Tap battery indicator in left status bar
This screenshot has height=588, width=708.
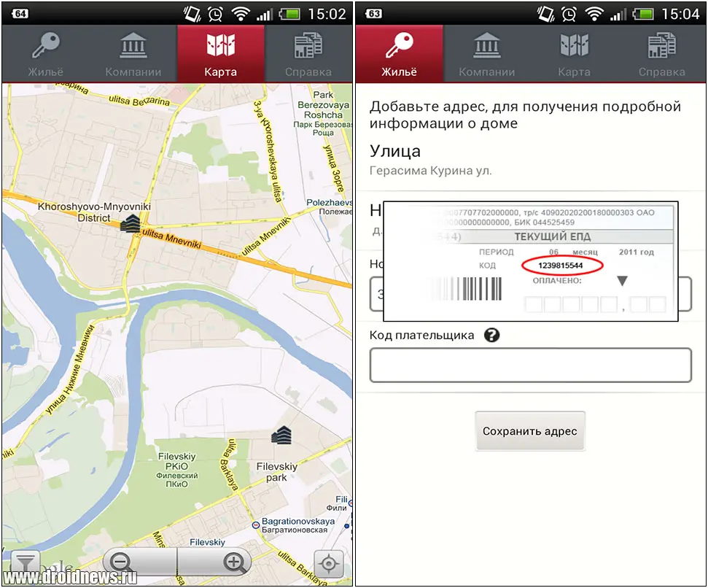(290, 14)
